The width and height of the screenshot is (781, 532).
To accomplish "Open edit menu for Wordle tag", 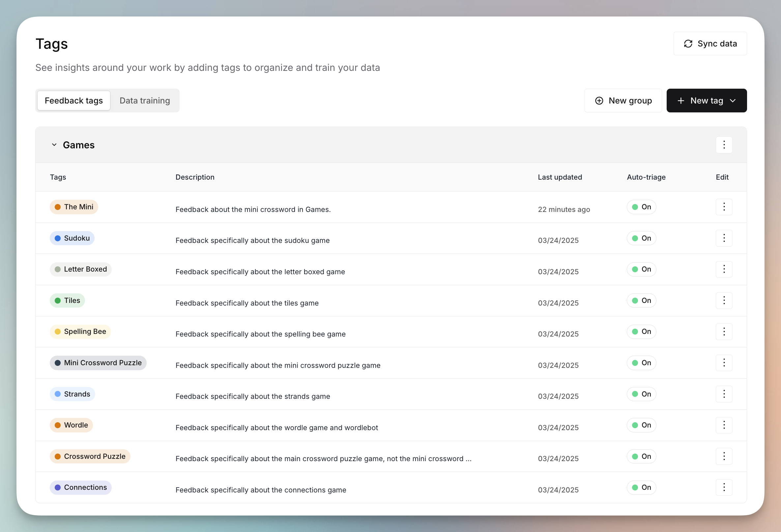I will [724, 425].
